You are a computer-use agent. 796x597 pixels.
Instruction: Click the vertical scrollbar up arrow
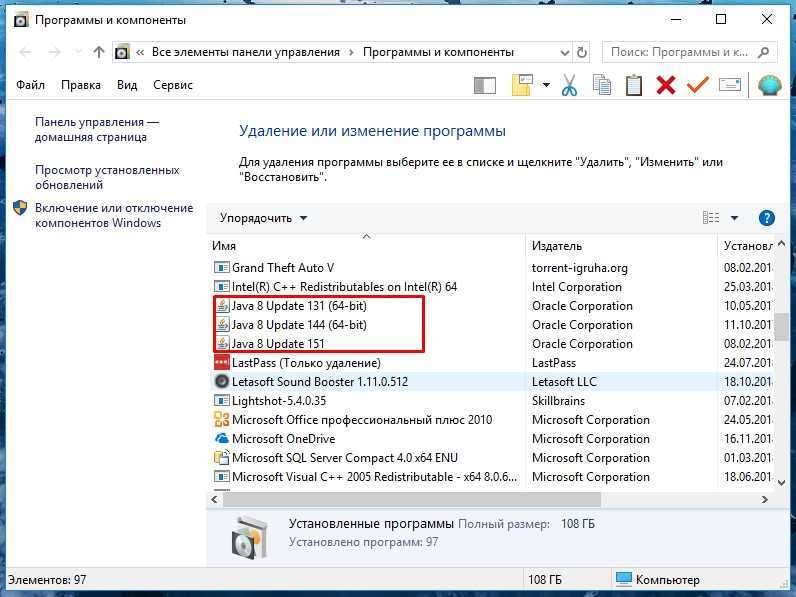click(x=782, y=245)
